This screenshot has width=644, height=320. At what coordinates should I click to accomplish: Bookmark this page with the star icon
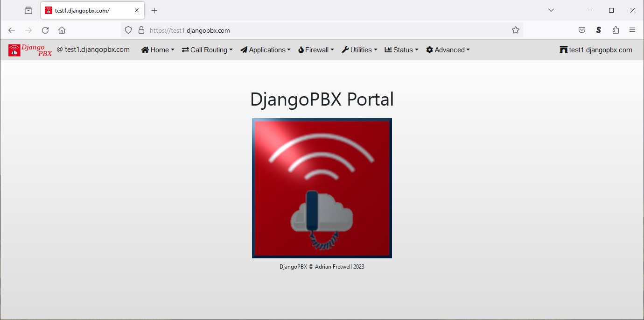[x=515, y=30]
